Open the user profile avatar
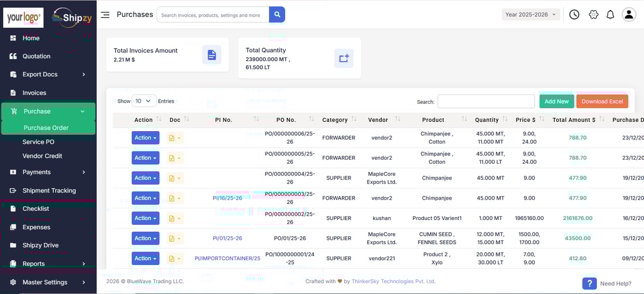Viewport: 644px width, 294px height. tap(629, 15)
